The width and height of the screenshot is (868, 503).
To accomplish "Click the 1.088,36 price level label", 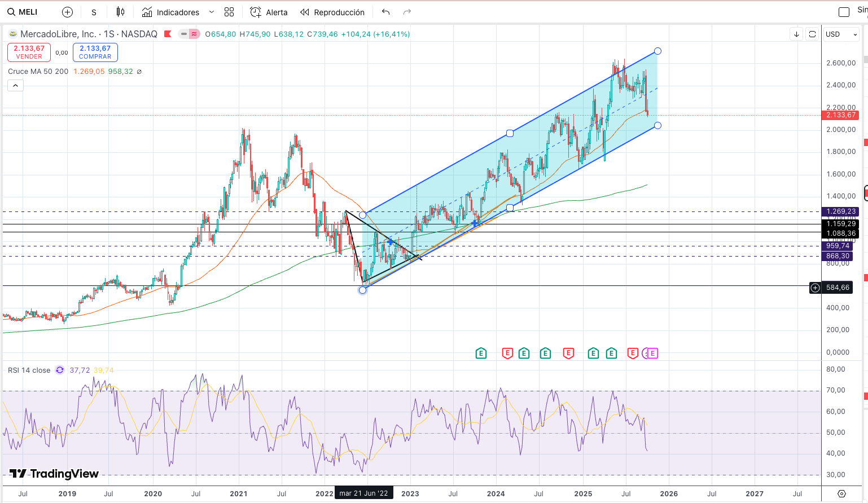I will click(840, 233).
